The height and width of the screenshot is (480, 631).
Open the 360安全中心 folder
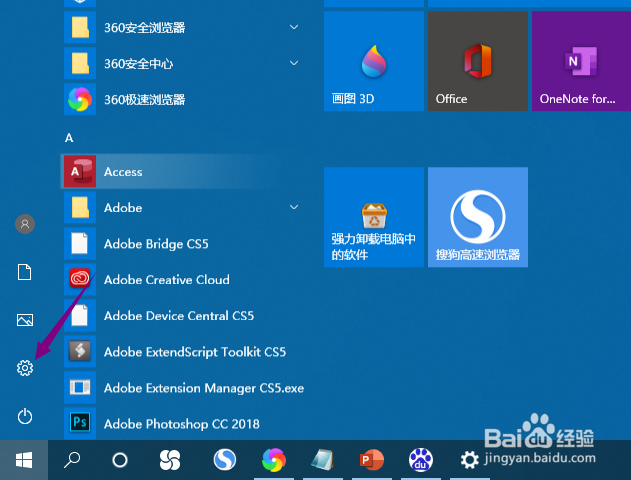tap(184, 63)
